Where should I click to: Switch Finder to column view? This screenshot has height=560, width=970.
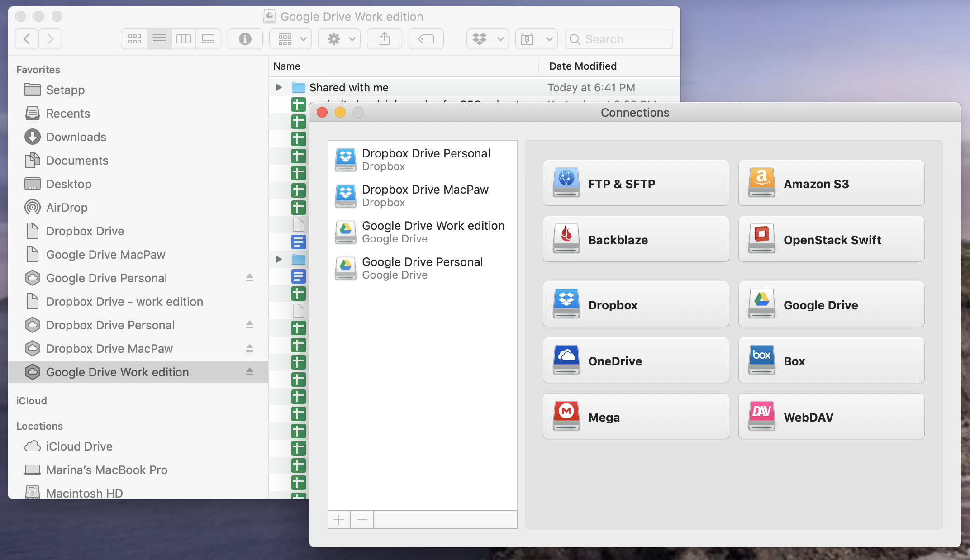click(x=184, y=39)
